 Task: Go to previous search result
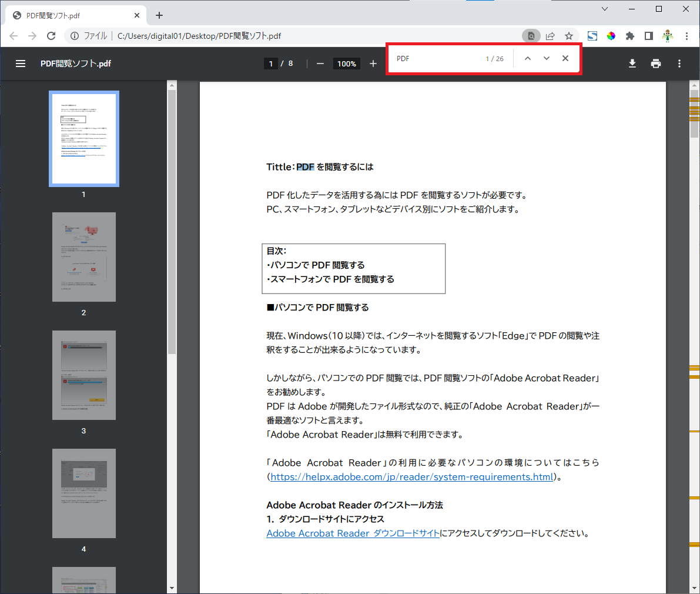coord(528,58)
